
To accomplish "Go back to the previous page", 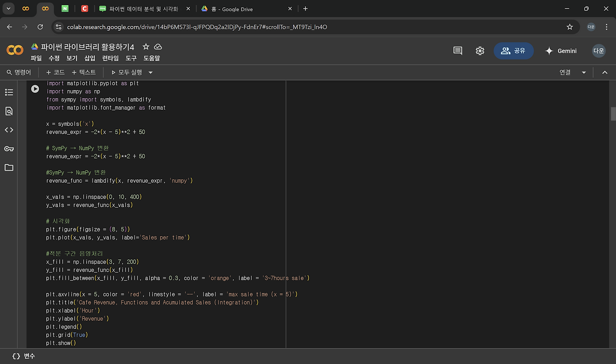I will 10,27.
